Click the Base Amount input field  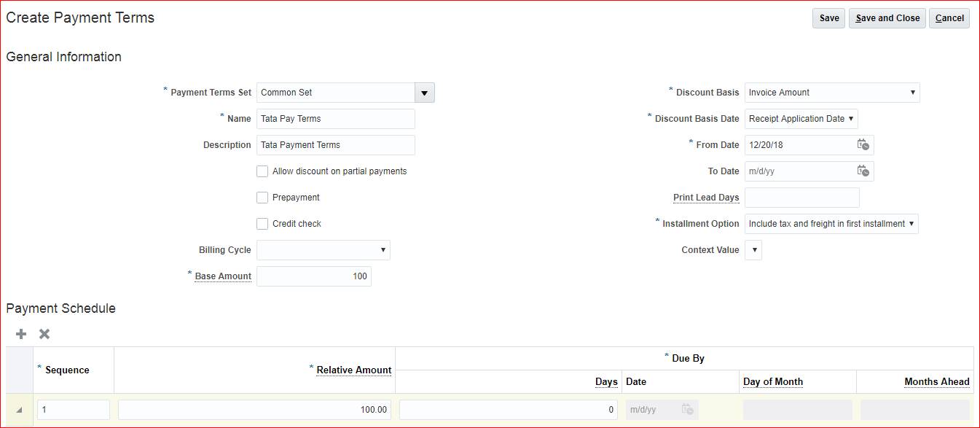click(314, 276)
